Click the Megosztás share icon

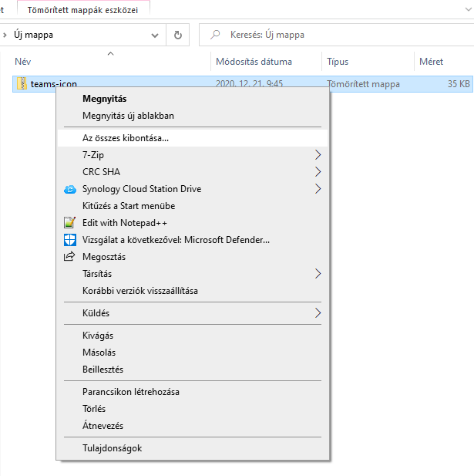click(69, 257)
